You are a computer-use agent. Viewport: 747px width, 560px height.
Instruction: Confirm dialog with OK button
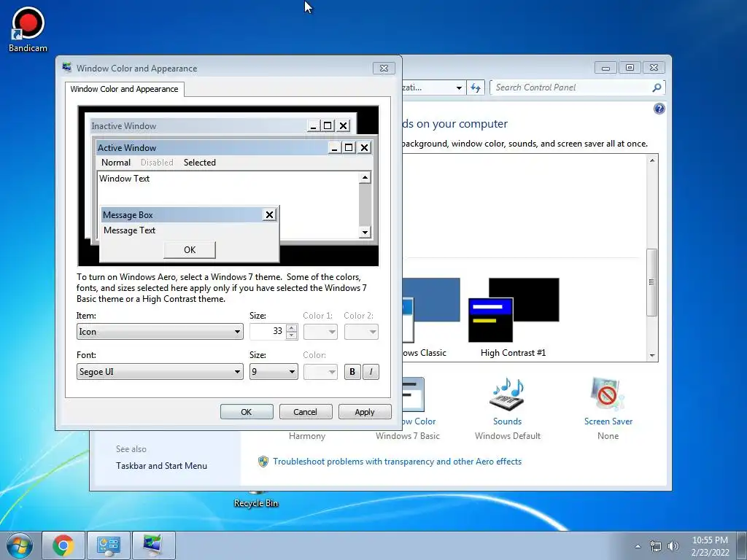click(247, 412)
